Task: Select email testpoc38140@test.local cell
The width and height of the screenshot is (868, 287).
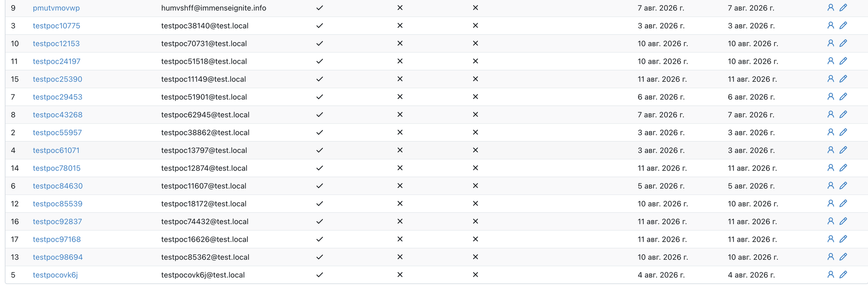Action: click(204, 26)
